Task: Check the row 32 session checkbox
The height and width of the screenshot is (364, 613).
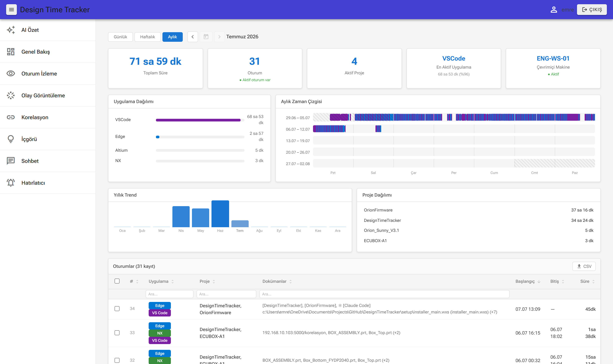Action: [117, 360]
